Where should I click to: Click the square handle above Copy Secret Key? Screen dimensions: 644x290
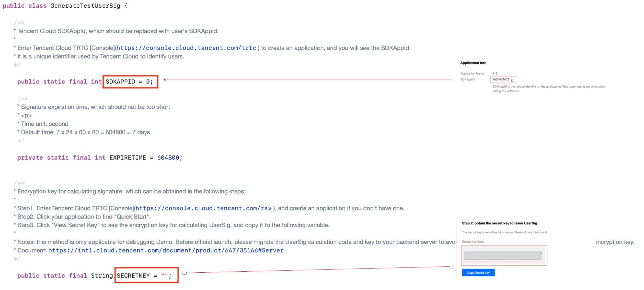pos(452,267)
